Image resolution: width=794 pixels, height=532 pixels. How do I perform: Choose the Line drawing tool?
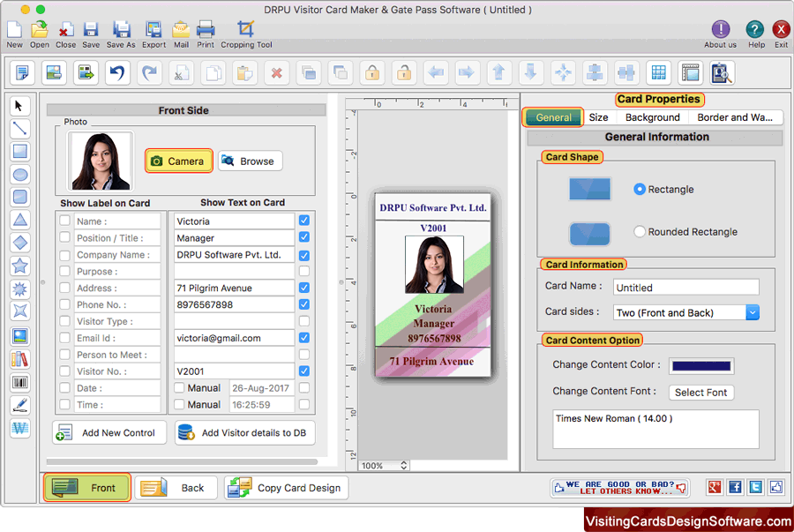(x=19, y=129)
